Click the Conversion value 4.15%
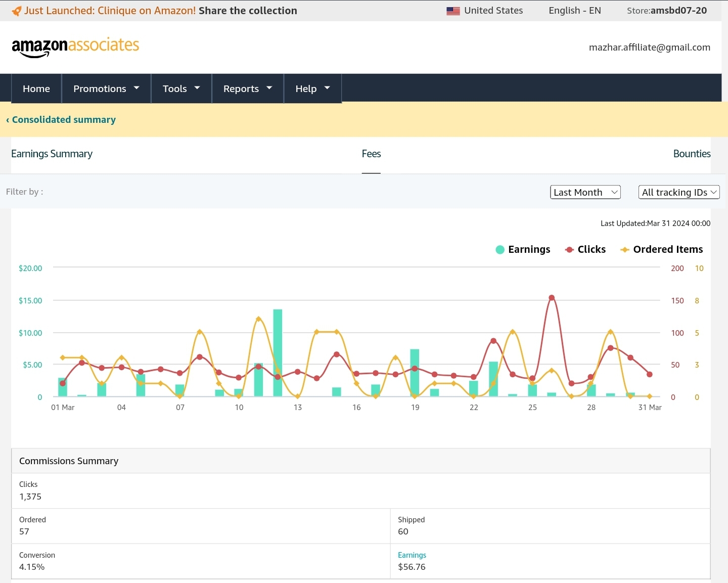 point(32,567)
